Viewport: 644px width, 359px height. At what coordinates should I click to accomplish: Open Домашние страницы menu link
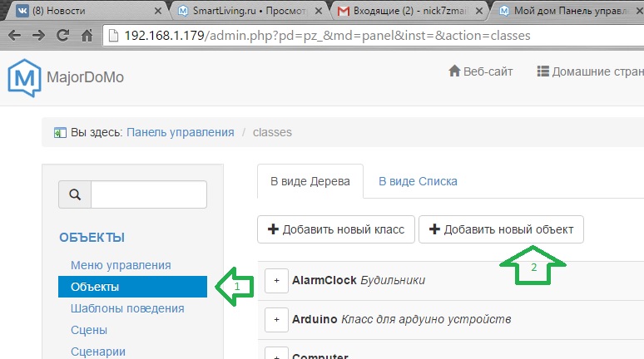[x=591, y=71]
